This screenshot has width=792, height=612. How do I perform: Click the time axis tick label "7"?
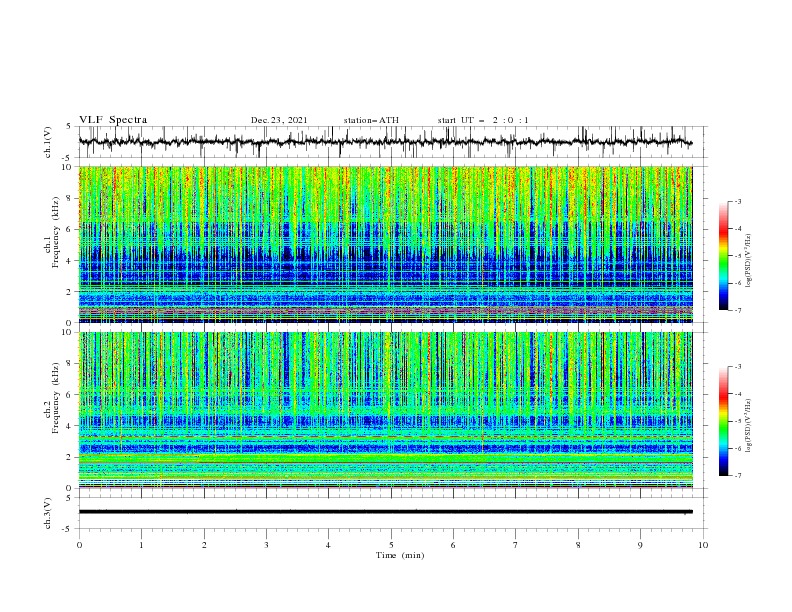pos(516,545)
